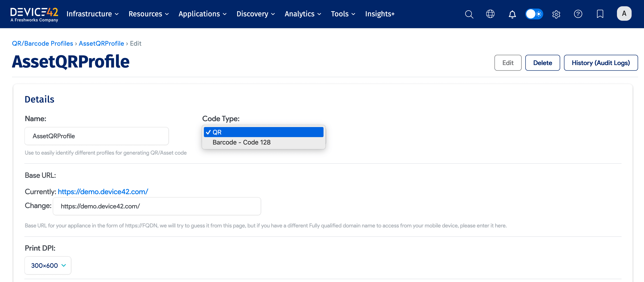
Task: Open notifications bell icon
Action: (512, 14)
